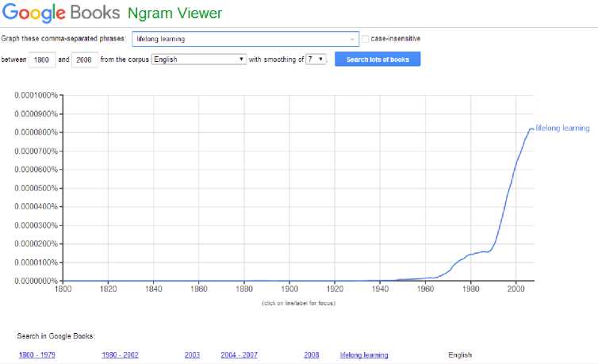The image size is (598, 364).
Task: Open the smoothing value dropdown
Action: point(316,59)
